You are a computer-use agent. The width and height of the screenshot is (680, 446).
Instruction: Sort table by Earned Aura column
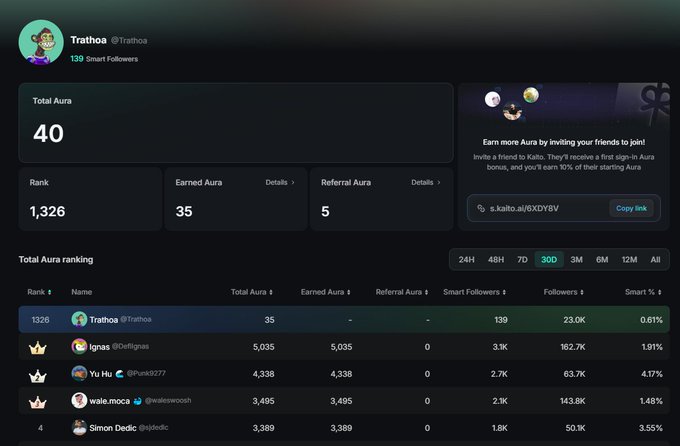326,292
